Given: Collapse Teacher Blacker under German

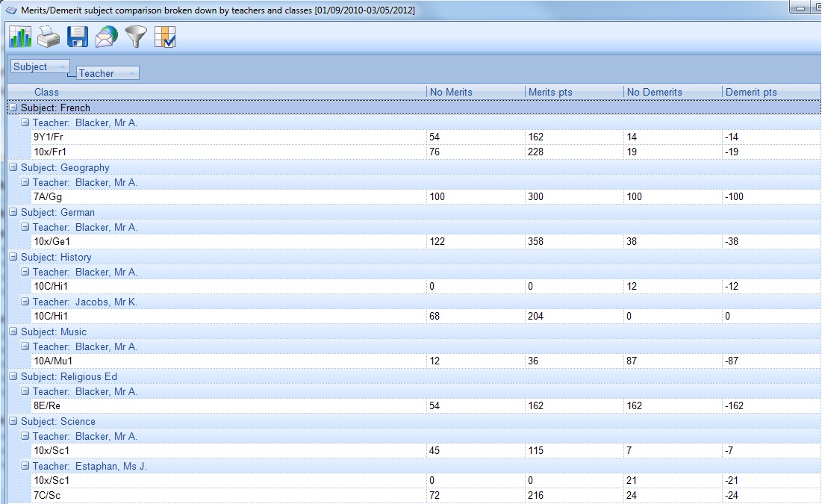Looking at the screenshot, I should [25, 227].
